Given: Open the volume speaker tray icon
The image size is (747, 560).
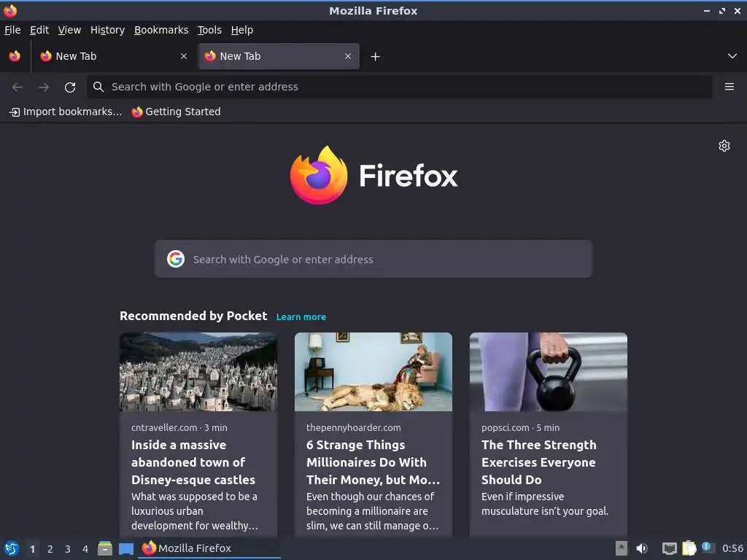Looking at the screenshot, I should tap(642, 548).
